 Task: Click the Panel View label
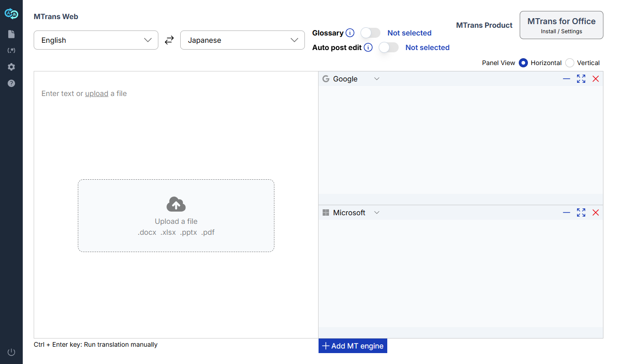498,63
